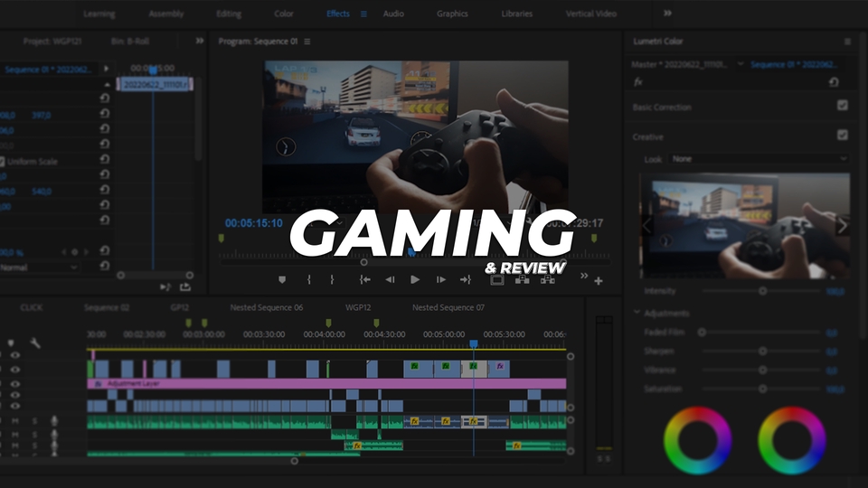Open the Sequence 02 timeline tab
Viewport: 868px width, 488px height.
[x=107, y=307]
